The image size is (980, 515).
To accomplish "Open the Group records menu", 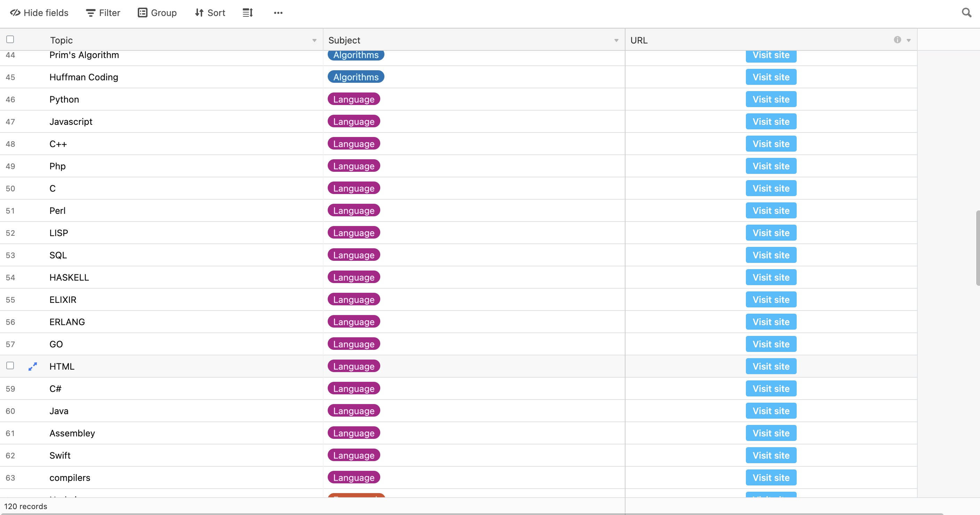I will 157,13.
